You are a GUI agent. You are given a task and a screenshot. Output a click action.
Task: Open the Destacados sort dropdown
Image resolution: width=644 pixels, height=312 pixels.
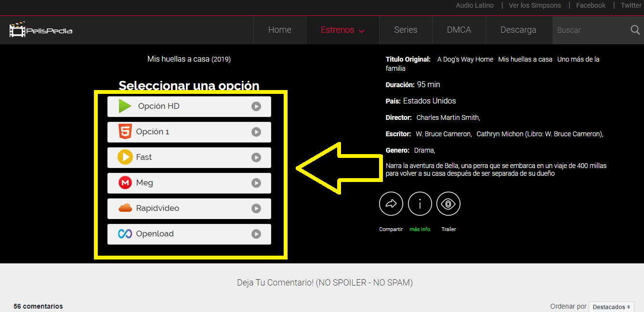pyautogui.click(x=611, y=307)
